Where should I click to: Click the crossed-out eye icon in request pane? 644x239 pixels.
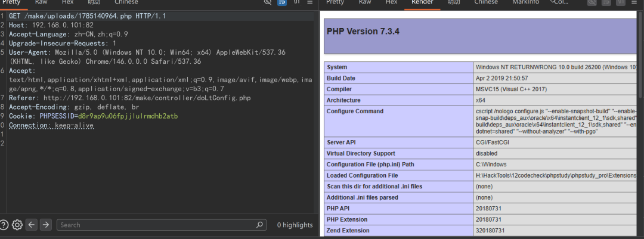click(268, 2)
